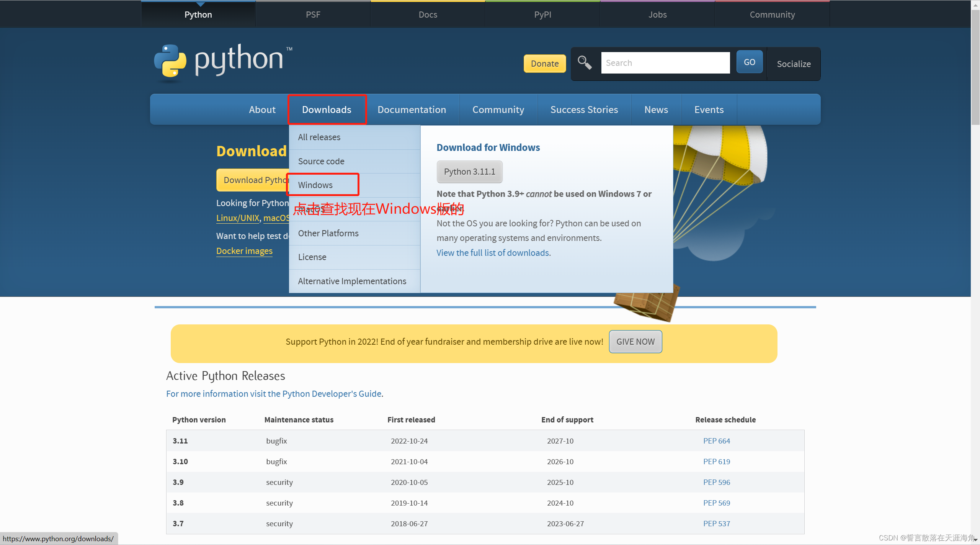Choose Alternative Implementations from dropdown
This screenshot has width=980, height=545.
[354, 281]
